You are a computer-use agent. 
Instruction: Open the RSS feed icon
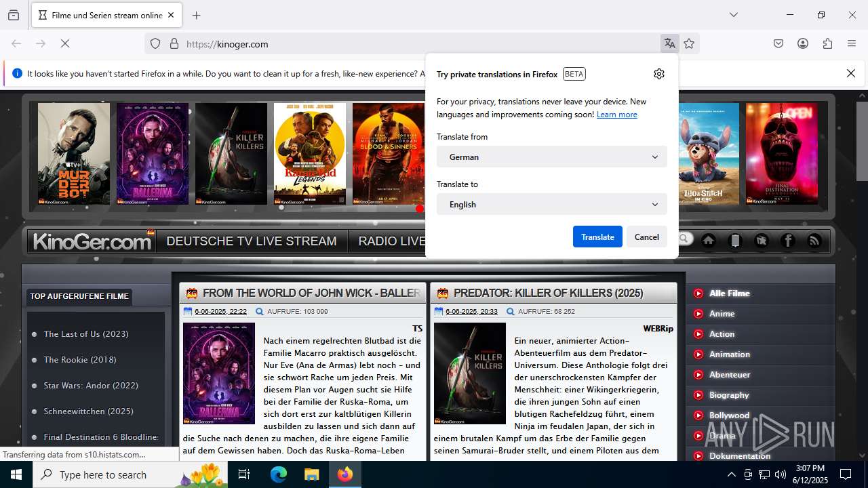pos(814,241)
